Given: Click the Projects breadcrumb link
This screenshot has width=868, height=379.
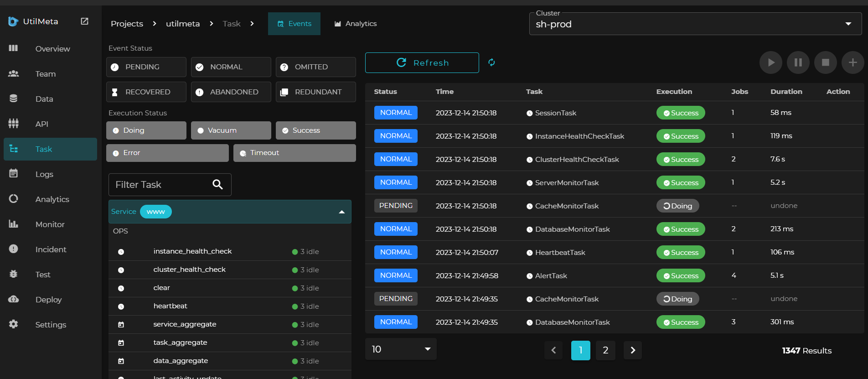Looking at the screenshot, I should 127,24.
